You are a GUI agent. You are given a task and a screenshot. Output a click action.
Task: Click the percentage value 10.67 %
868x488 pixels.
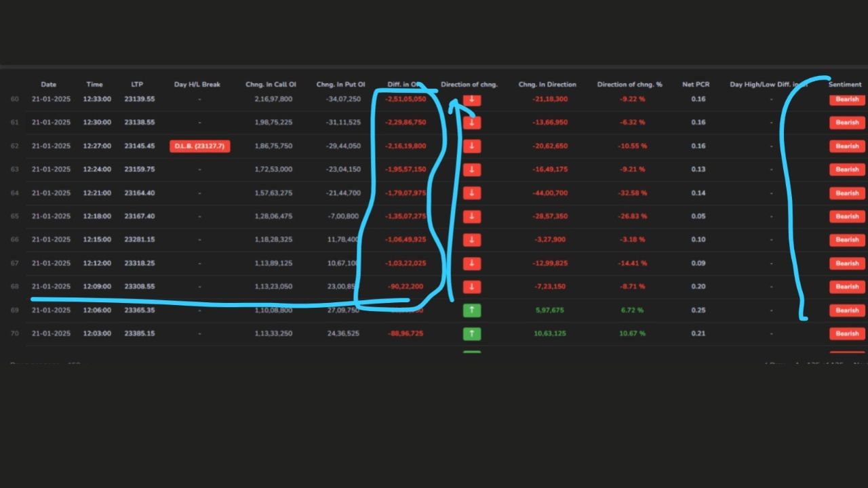click(x=632, y=333)
